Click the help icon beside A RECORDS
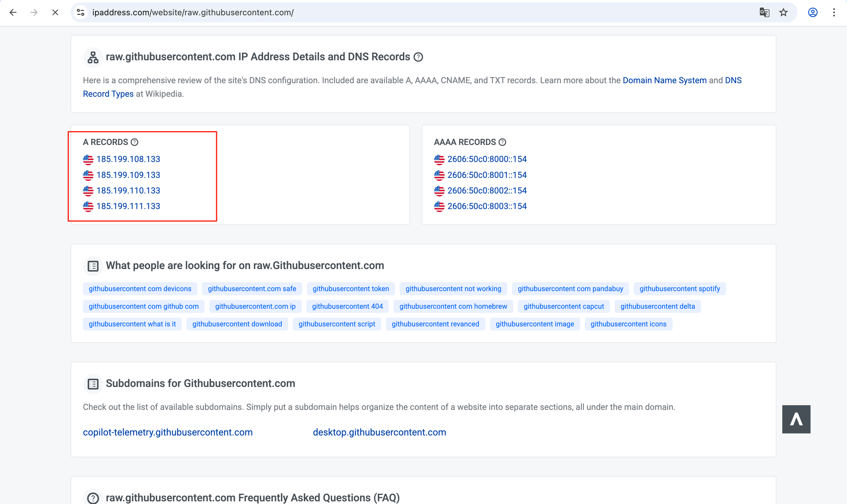Viewport: 847px width, 504px height. (134, 142)
